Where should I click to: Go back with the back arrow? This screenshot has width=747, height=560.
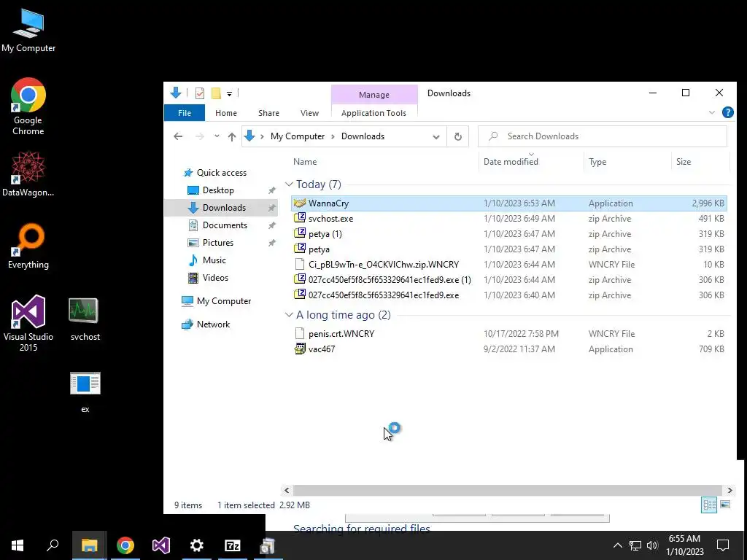point(178,136)
